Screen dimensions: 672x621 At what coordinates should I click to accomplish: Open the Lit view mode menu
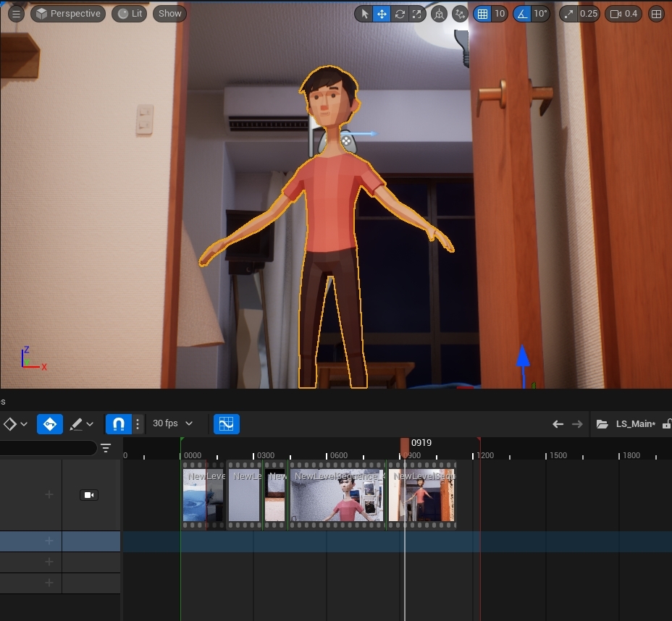tap(130, 14)
